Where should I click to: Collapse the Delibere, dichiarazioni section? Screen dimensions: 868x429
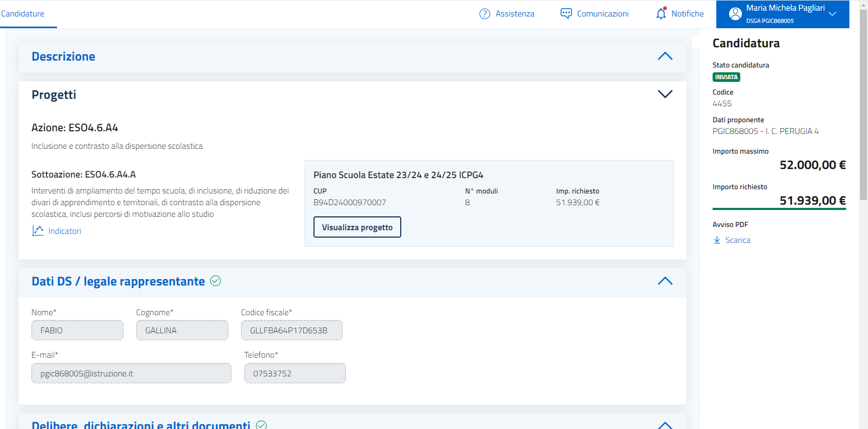[665, 425]
